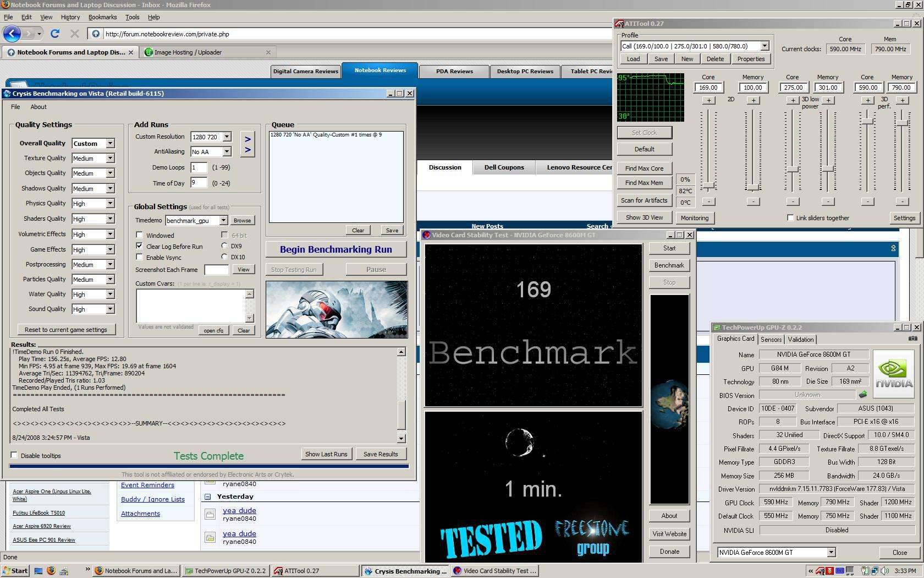Open ATITool Profile dropdown

[x=765, y=46]
